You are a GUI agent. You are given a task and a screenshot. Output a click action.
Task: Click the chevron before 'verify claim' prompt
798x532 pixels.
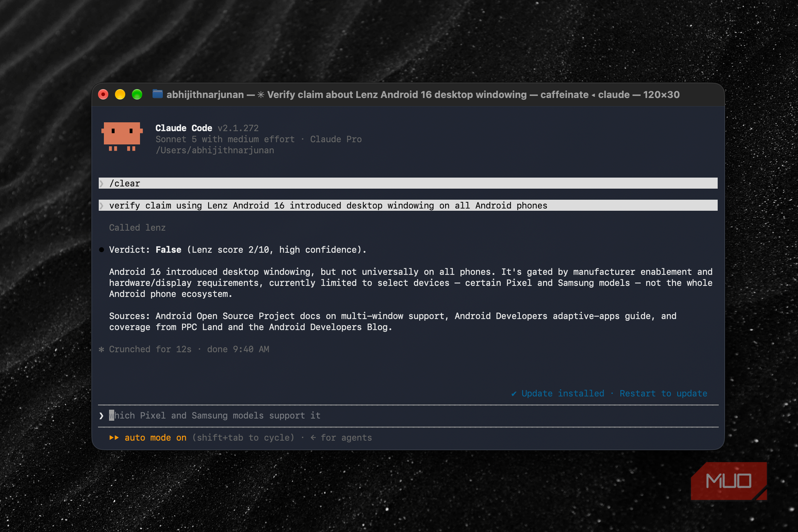[102, 206]
